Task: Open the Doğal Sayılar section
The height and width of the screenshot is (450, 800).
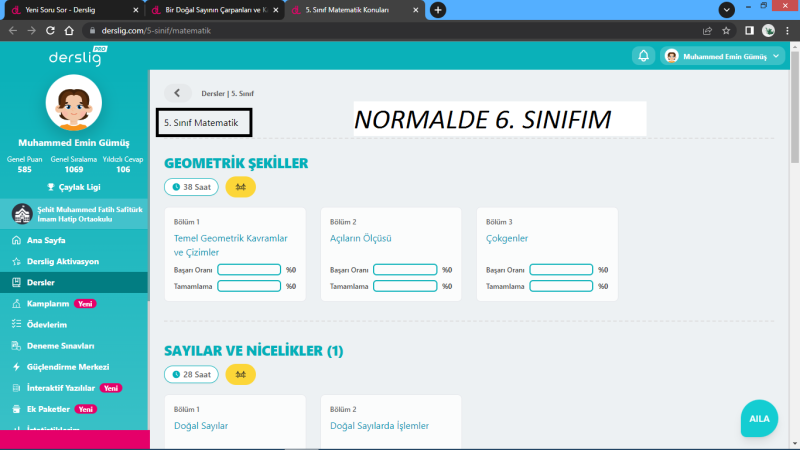Action: [201, 426]
